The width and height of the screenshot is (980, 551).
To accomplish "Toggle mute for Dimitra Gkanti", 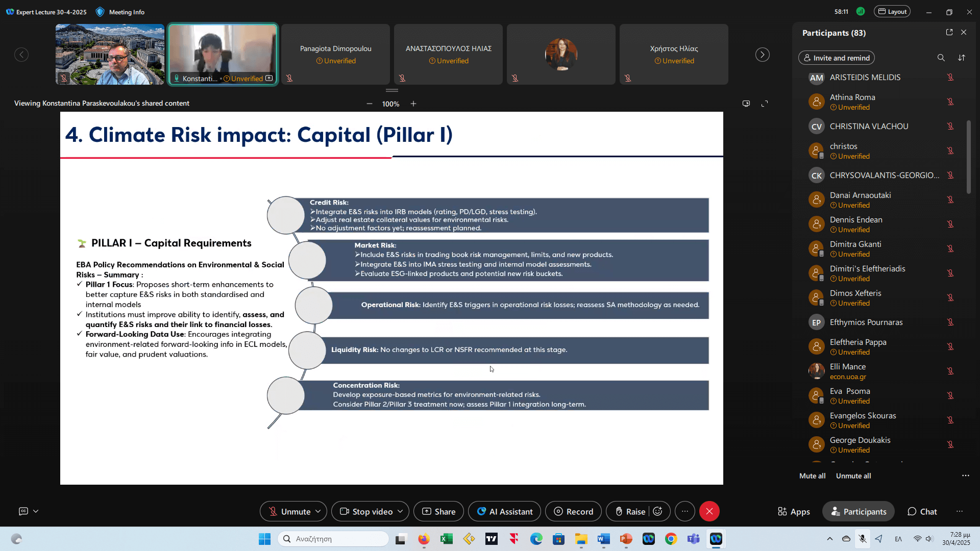I will click(950, 248).
